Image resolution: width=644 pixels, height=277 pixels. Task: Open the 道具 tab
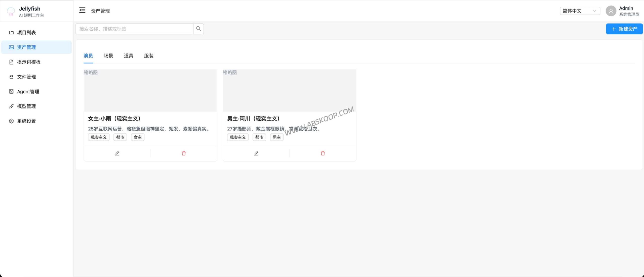tap(129, 56)
